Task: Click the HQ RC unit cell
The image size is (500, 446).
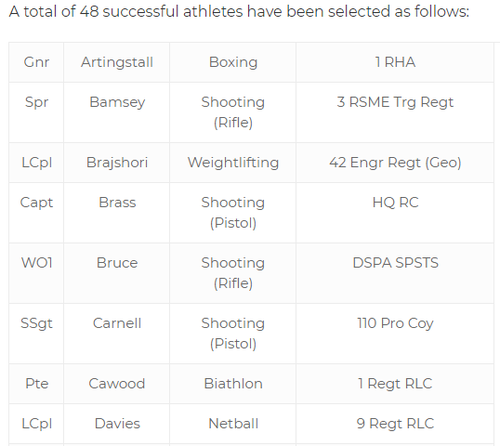Action: 395,213
